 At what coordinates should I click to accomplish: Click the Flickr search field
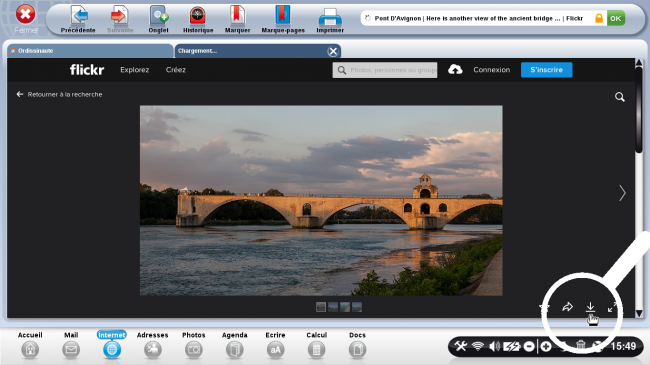coord(385,70)
